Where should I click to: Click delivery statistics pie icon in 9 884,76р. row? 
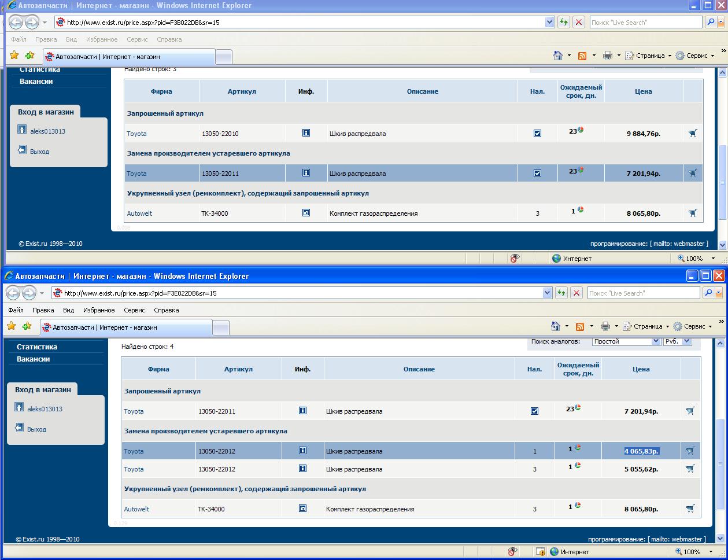pos(580,130)
